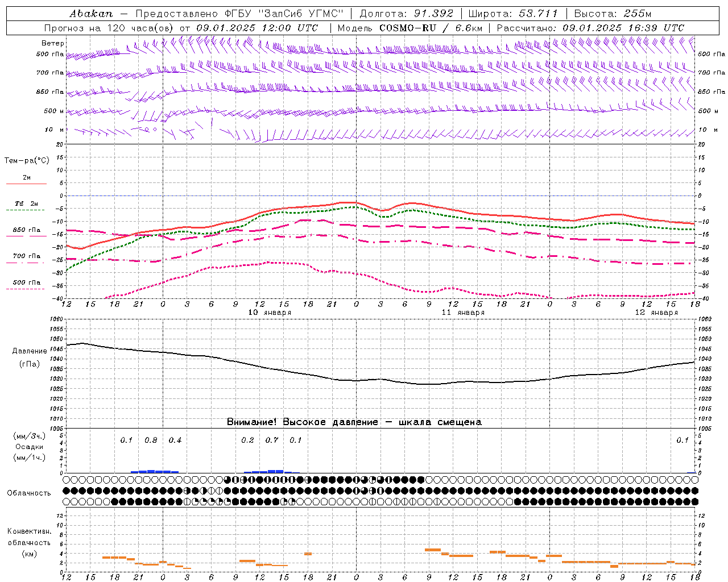Image resolution: width=728 pixels, height=582 pixels.
Task: Click the "(мм/1ч.)" precipitation unit label
Action: coord(30,458)
